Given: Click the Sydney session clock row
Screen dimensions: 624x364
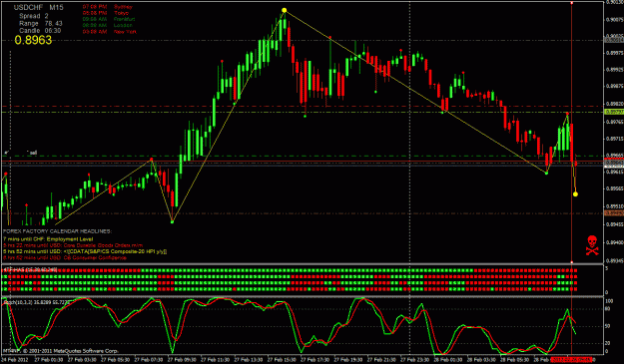Looking at the screenshot, I should [108, 7].
